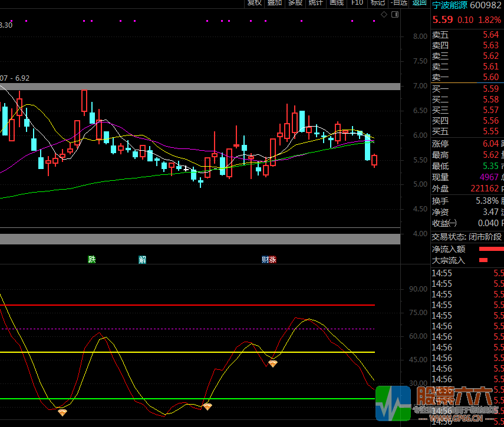
Task: Click the 大宗流入 red bar
Action: pyautogui.click(x=483, y=260)
